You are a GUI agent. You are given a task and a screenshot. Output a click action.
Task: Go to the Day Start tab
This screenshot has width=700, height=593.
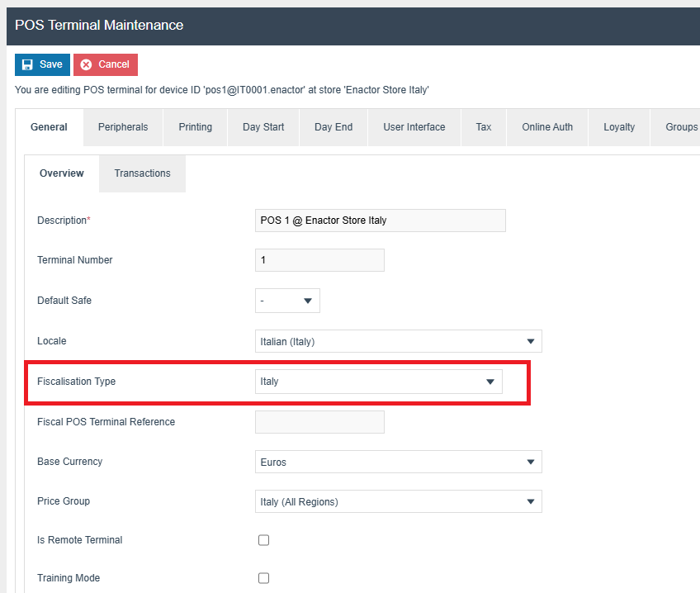[x=263, y=127]
